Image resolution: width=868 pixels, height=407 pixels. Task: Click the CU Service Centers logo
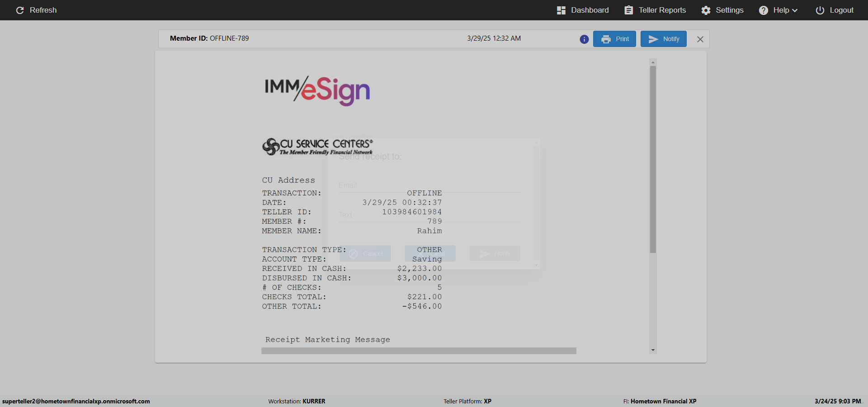click(x=318, y=147)
